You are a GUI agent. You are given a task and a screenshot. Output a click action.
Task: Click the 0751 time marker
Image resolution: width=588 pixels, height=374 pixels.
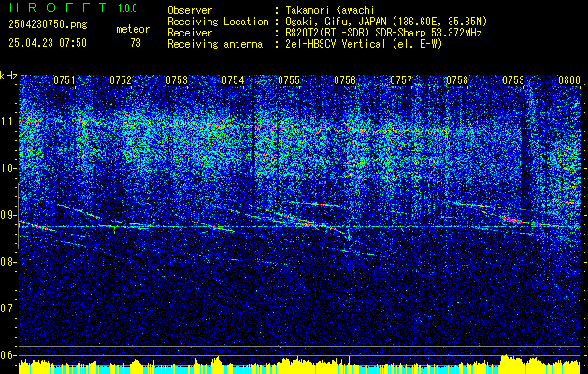tap(65, 80)
